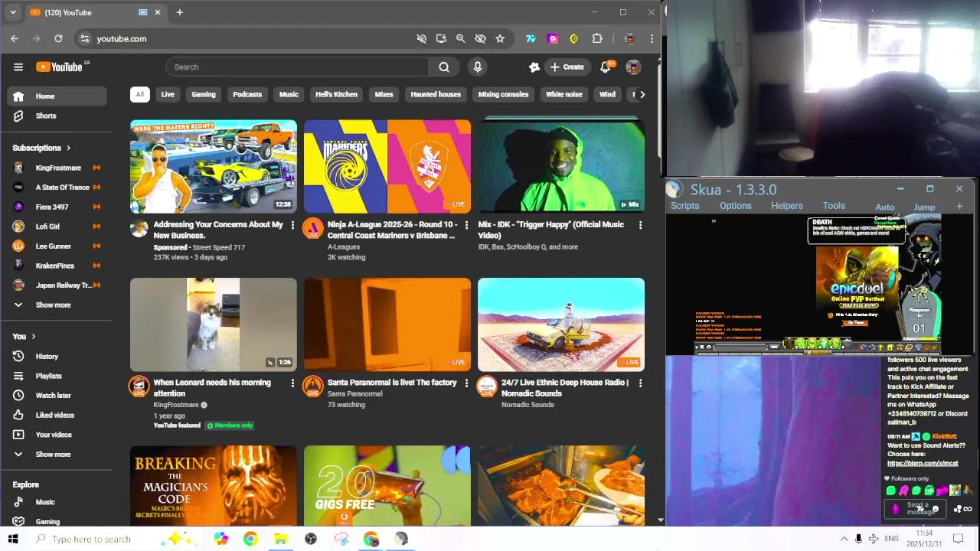Open the Chrome tab search dropdown arrow
This screenshot has width=980, height=551.
coord(12,12)
